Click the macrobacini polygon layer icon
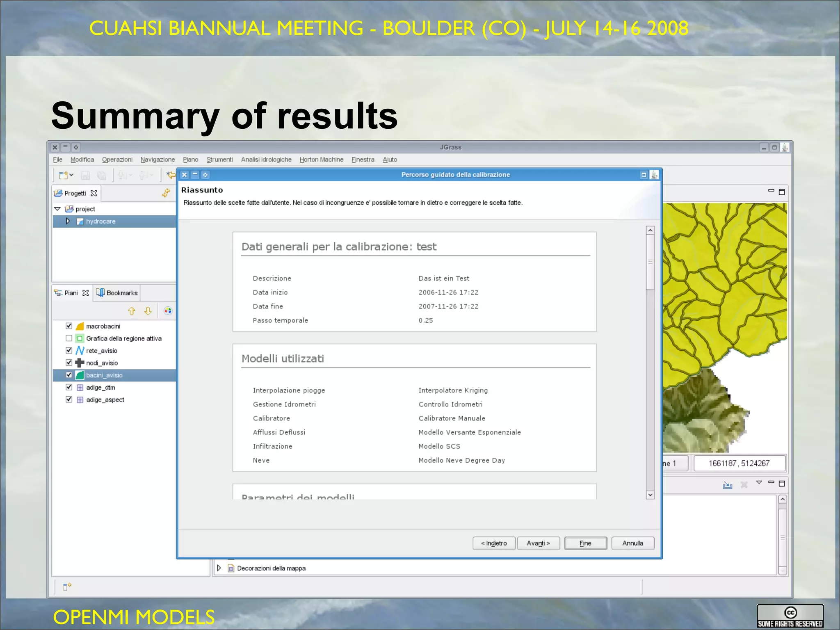840x630 pixels. click(80, 326)
